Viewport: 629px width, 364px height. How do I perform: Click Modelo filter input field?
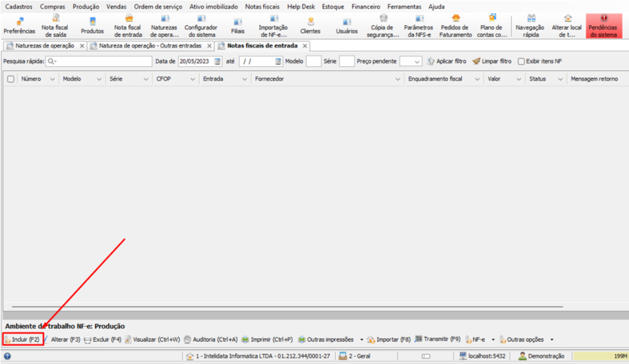(314, 61)
